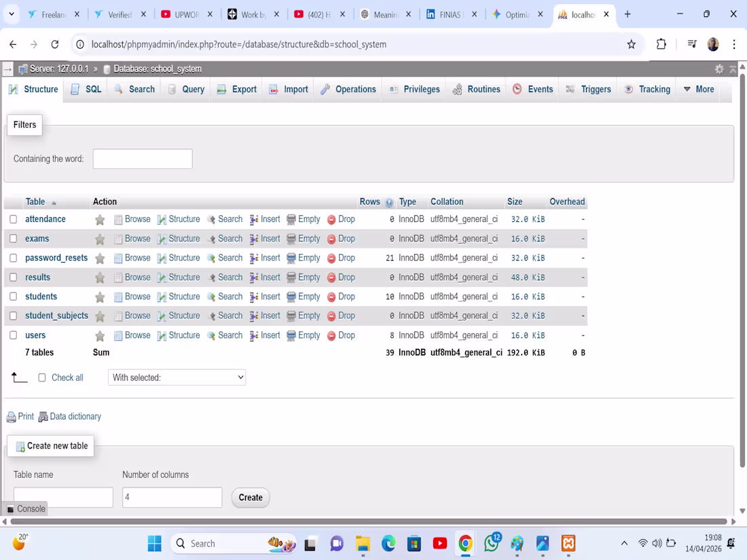The height and width of the screenshot is (560, 747).
Task: Search within the student_subjects table
Action: click(230, 316)
